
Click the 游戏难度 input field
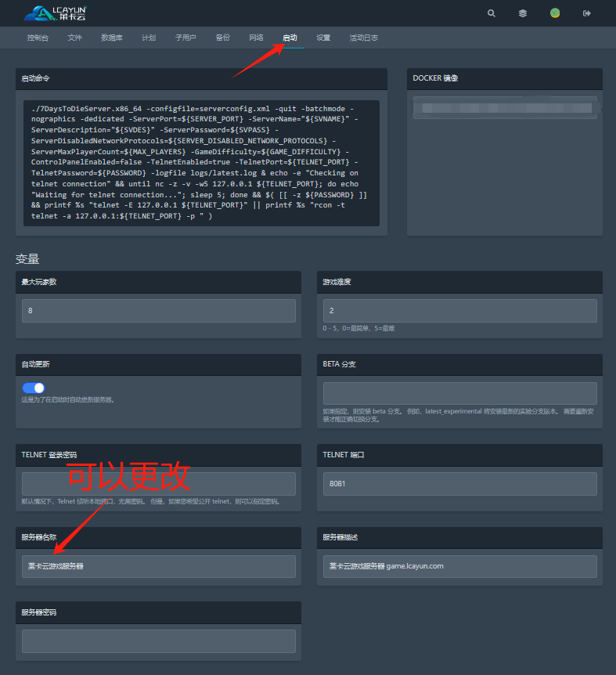pyautogui.click(x=460, y=311)
